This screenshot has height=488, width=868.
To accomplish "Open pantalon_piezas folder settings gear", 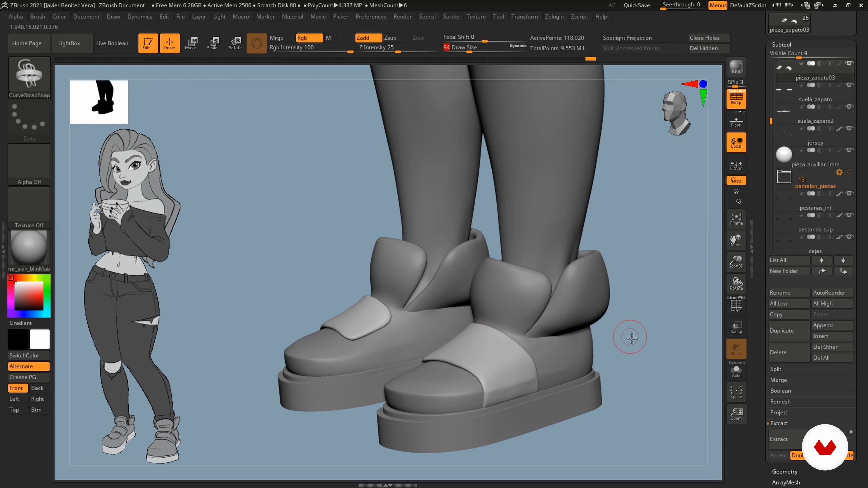I will pyautogui.click(x=839, y=172).
